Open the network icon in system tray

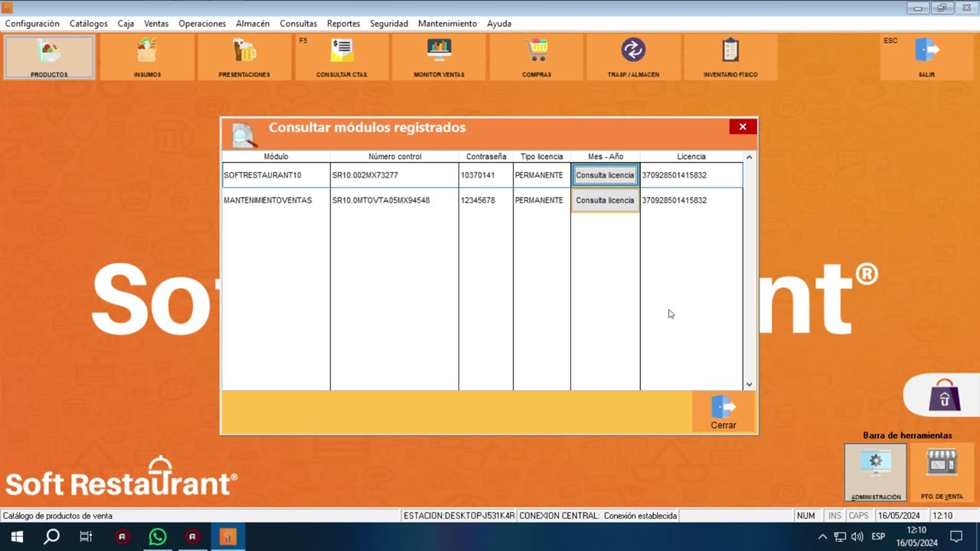840,537
